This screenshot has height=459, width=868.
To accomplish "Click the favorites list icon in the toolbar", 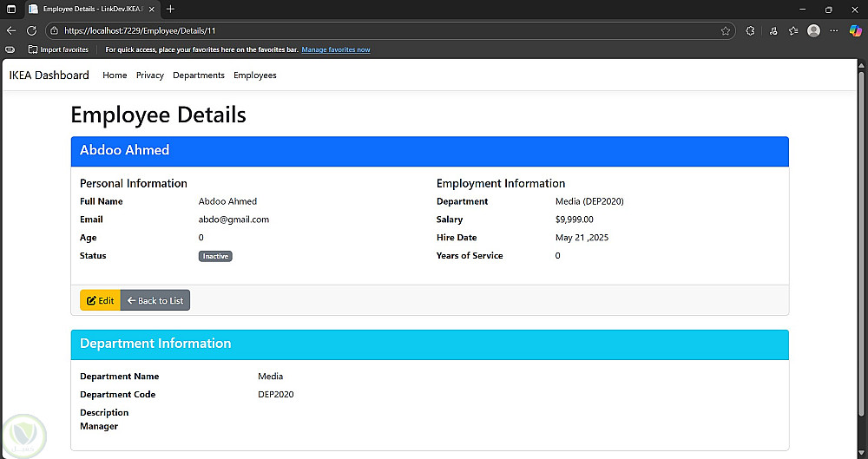I will pyautogui.click(x=793, y=30).
